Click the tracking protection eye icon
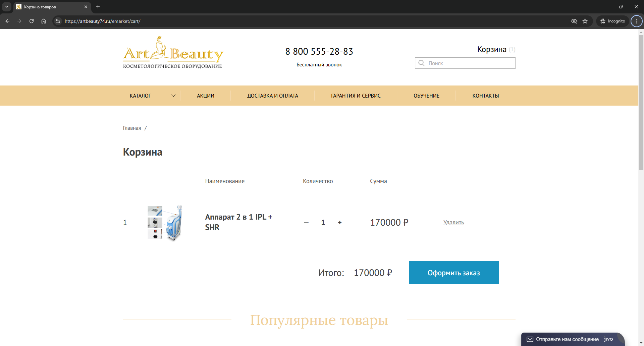Image resolution: width=644 pixels, height=346 pixels. [x=574, y=21]
